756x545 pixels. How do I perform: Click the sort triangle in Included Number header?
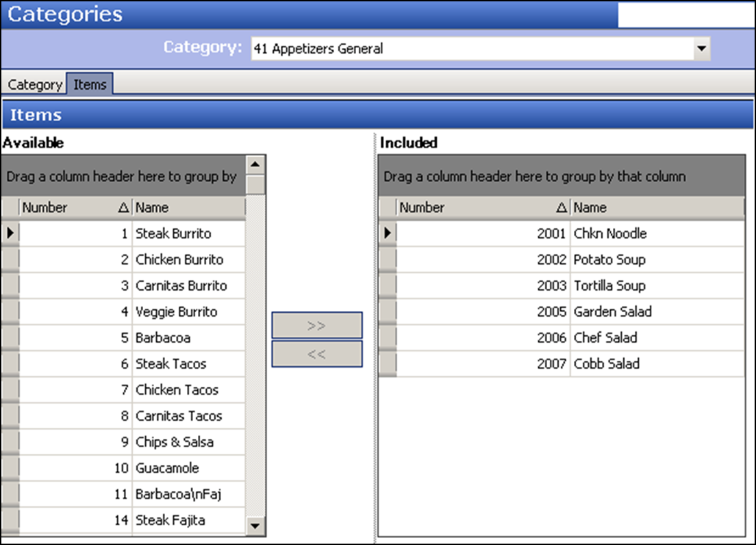pyautogui.click(x=562, y=207)
